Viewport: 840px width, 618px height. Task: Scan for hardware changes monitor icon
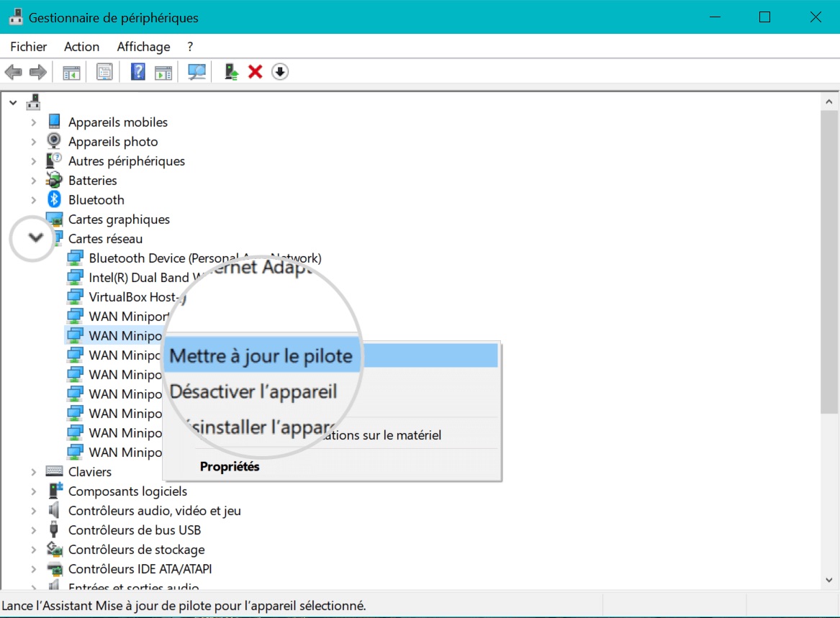[x=197, y=72]
